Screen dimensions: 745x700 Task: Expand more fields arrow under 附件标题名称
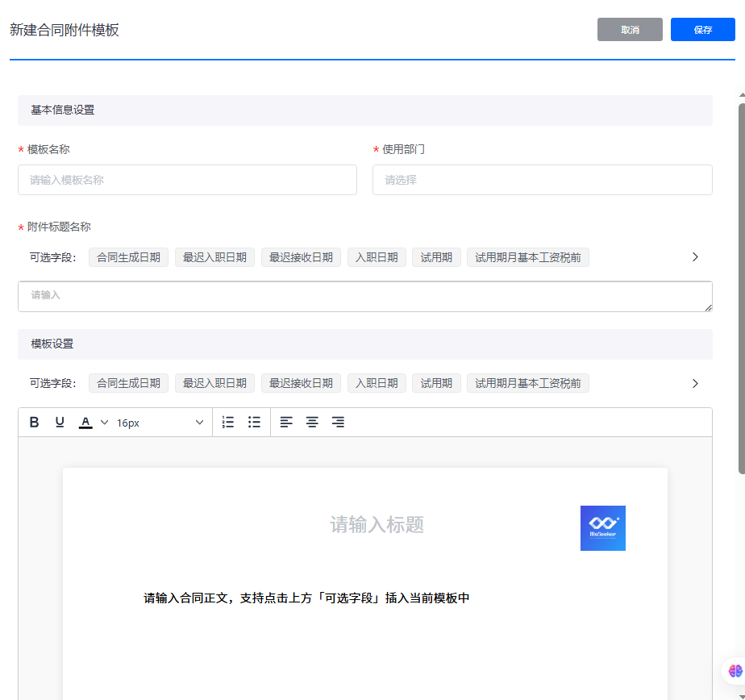695,257
